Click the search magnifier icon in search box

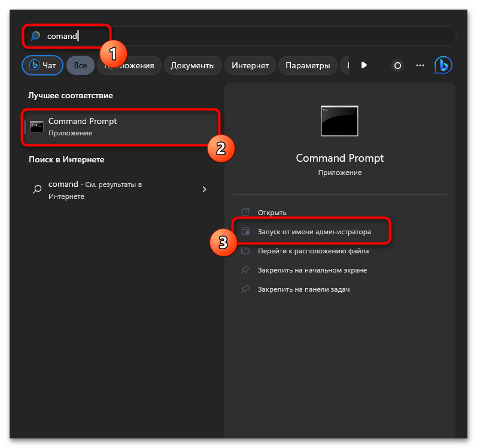coord(35,36)
